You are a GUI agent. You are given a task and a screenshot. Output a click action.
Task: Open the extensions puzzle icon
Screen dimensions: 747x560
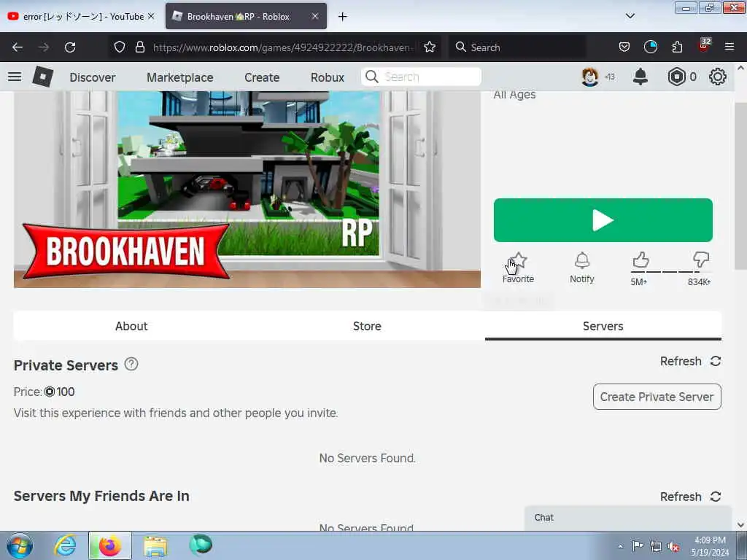[677, 47]
